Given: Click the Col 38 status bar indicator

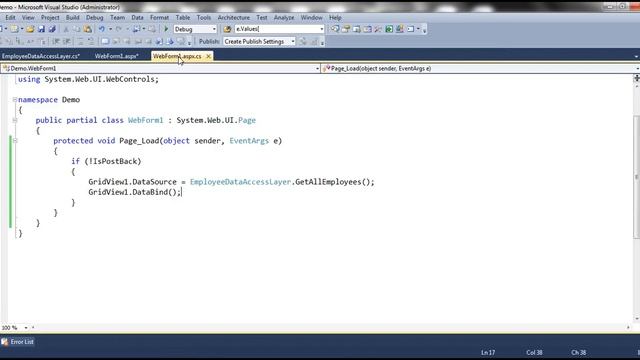Looking at the screenshot, I should coord(534,352).
